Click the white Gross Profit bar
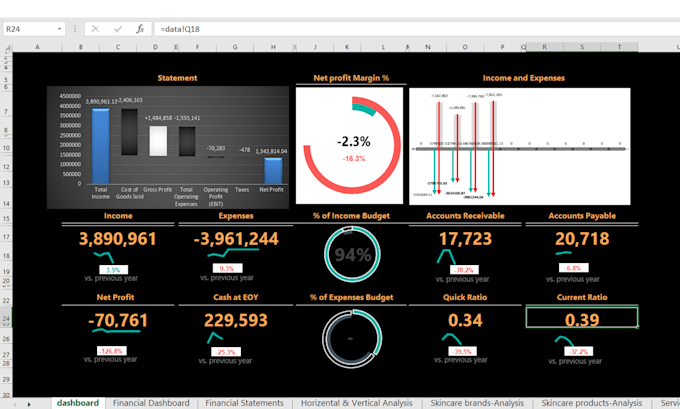Image resolution: width=680 pixels, height=409 pixels. click(158, 141)
